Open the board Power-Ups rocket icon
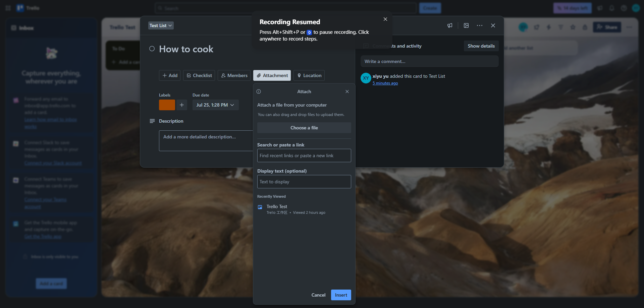This screenshot has height=308, width=644. coord(537,27)
